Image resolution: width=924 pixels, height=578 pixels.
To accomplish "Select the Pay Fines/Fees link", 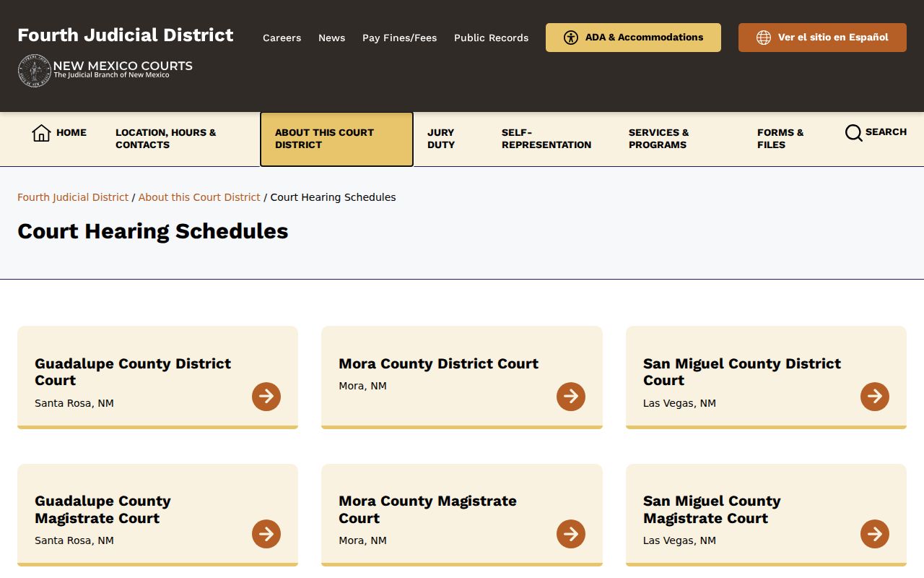I will (x=400, y=38).
